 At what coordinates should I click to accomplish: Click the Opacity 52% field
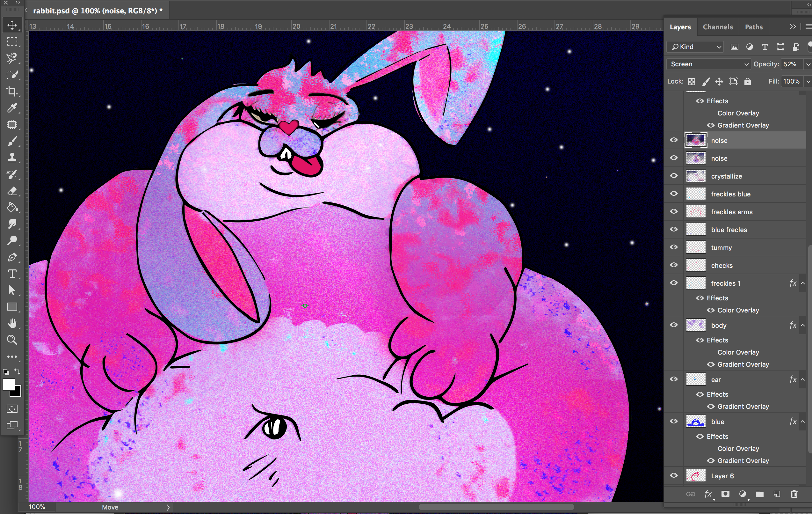[x=793, y=64]
